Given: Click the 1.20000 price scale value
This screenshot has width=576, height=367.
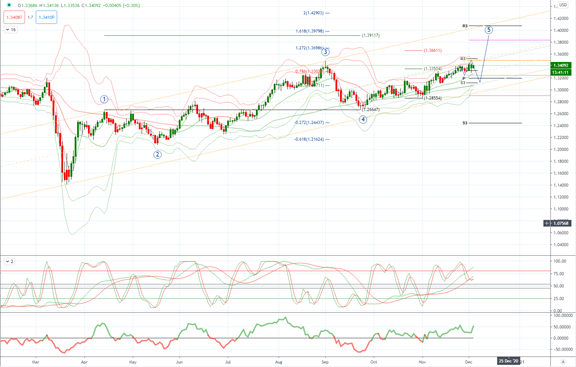Looking at the screenshot, I should coord(562,149).
